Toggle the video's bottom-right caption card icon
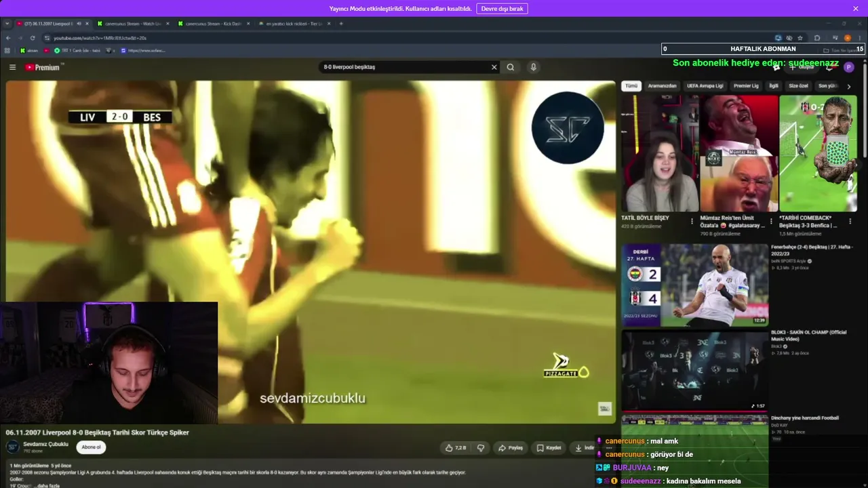This screenshot has height=488, width=868. pyautogui.click(x=605, y=408)
